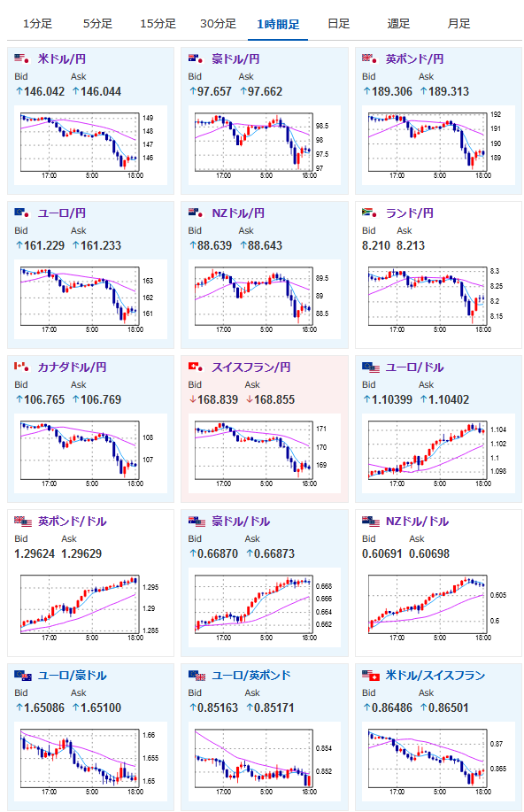Click the 米ドル/円 candlestick chart
The height and width of the screenshot is (812, 524).
[90, 145]
